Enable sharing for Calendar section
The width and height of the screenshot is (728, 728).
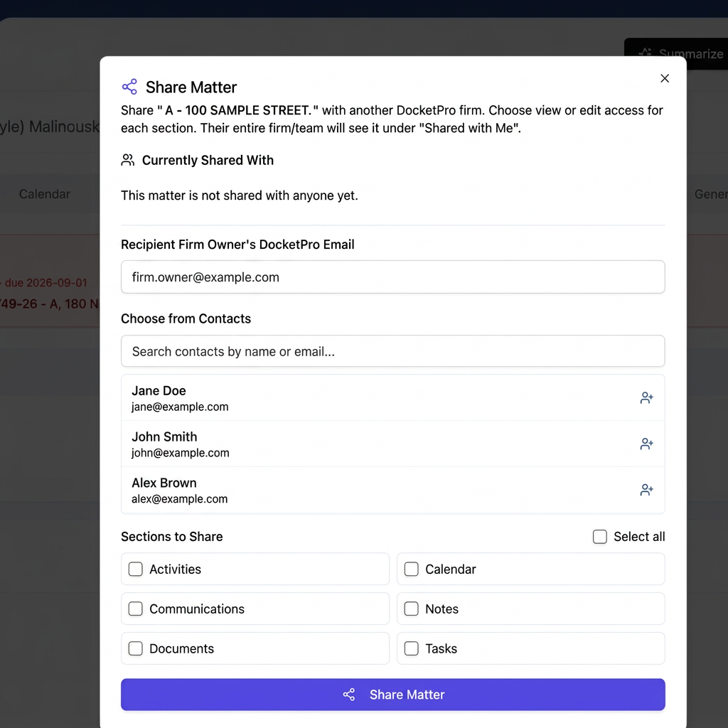click(412, 569)
